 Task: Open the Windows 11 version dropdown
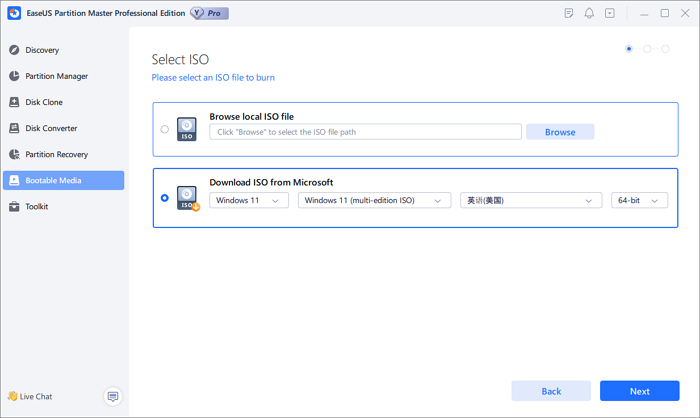pos(249,201)
